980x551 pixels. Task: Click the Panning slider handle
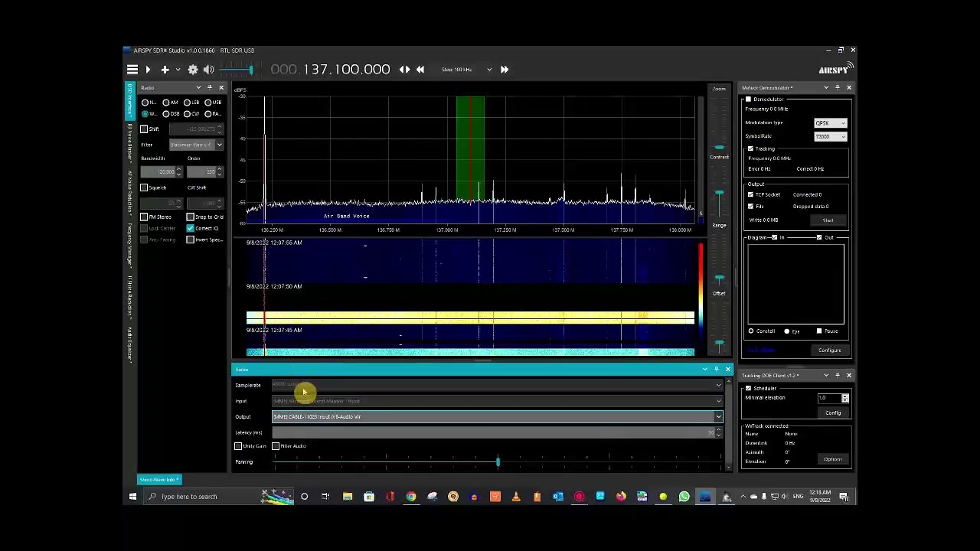pos(498,462)
